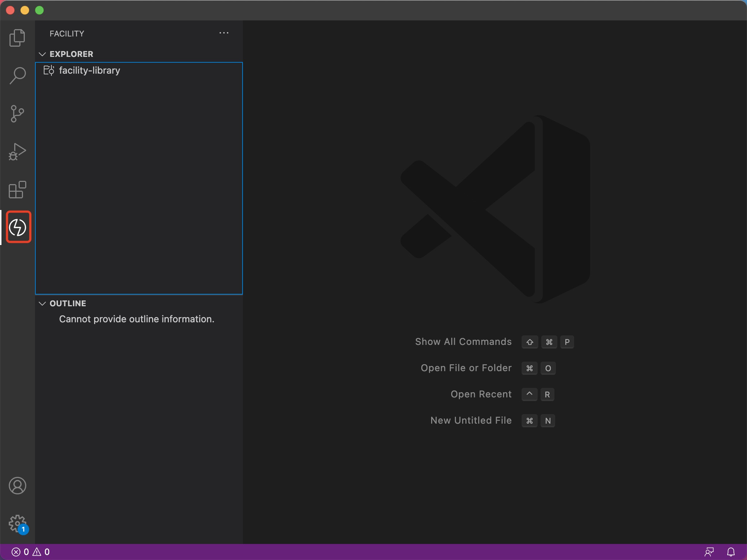
Task: Open the Run and Debug view
Action: 17,152
